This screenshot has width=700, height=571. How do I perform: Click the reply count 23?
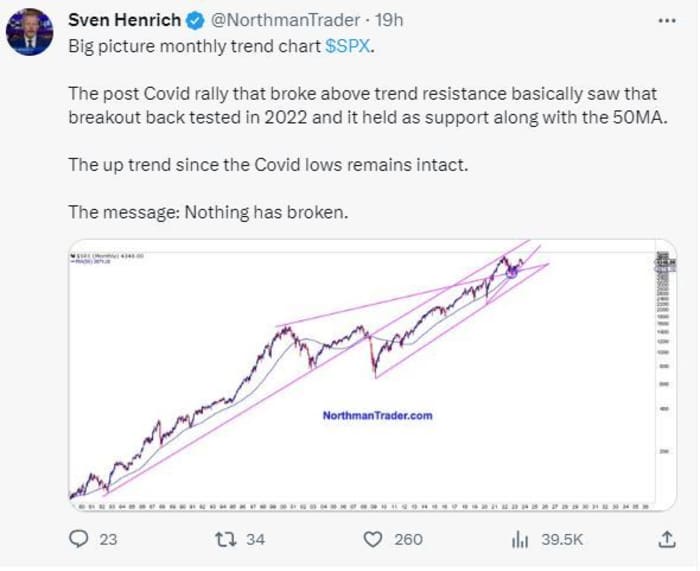point(108,539)
